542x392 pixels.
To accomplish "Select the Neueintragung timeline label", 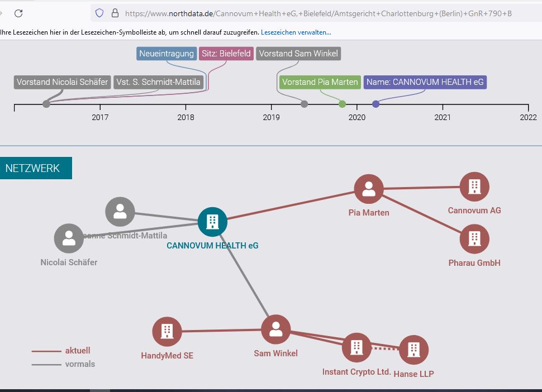I will pos(167,54).
